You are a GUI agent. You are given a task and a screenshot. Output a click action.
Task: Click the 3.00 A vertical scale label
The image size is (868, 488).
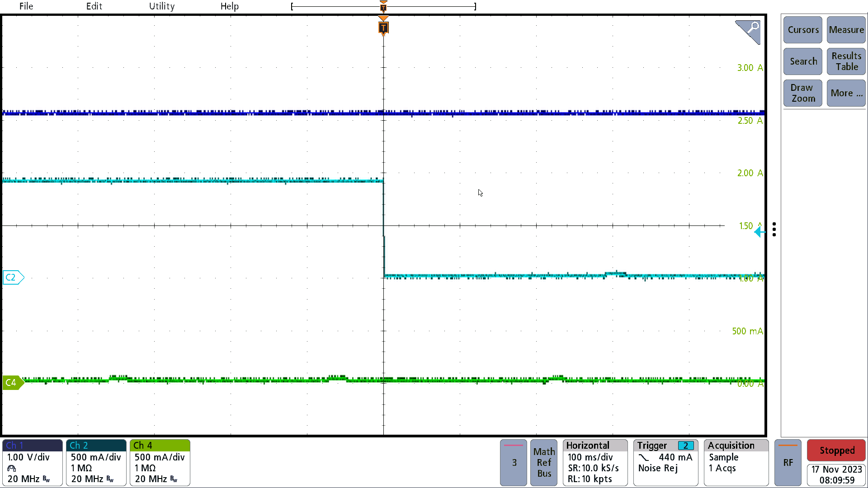(x=750, y=68)
